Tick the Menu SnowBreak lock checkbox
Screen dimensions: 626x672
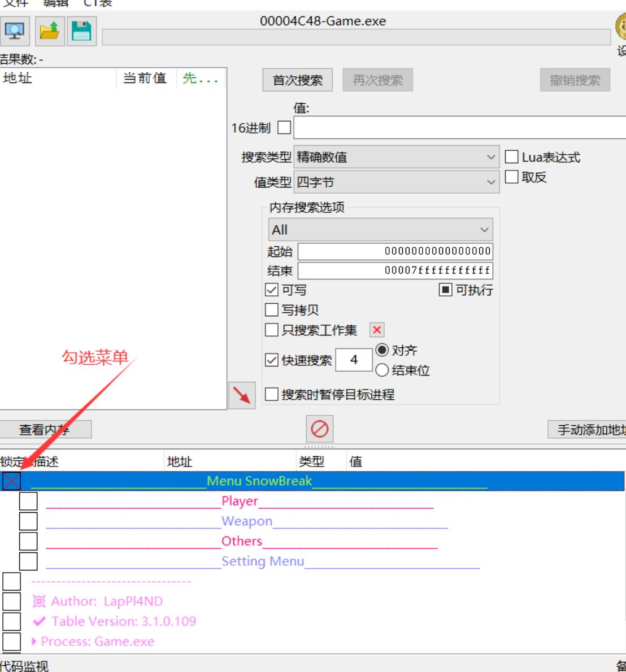point(11,481)
